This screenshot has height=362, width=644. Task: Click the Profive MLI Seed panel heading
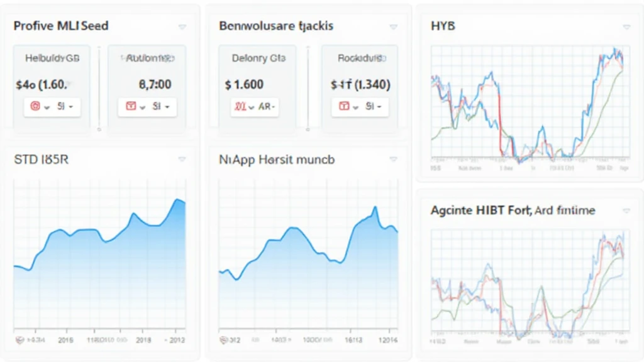pyautogui.click(x=61, y=26)
